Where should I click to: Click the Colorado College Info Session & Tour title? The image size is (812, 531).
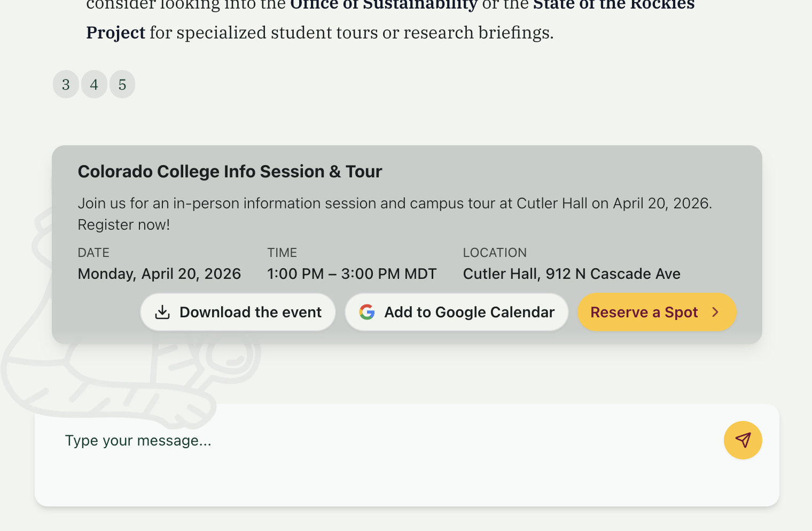(230, 171)
